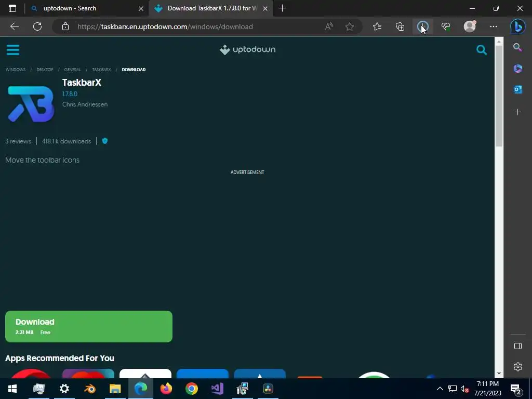Open the Microsoft 365 sidebar icon

click(x=517, y=69)
